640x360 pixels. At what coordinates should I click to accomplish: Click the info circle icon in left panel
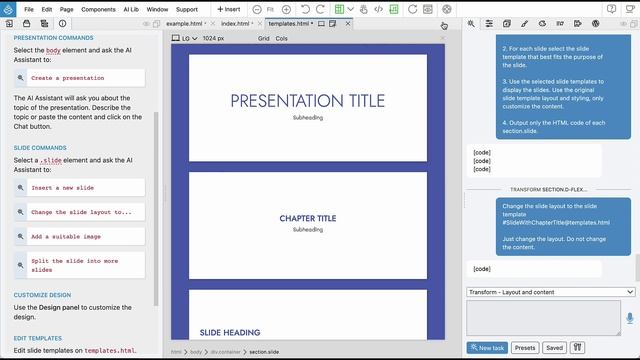coord(62,24)
